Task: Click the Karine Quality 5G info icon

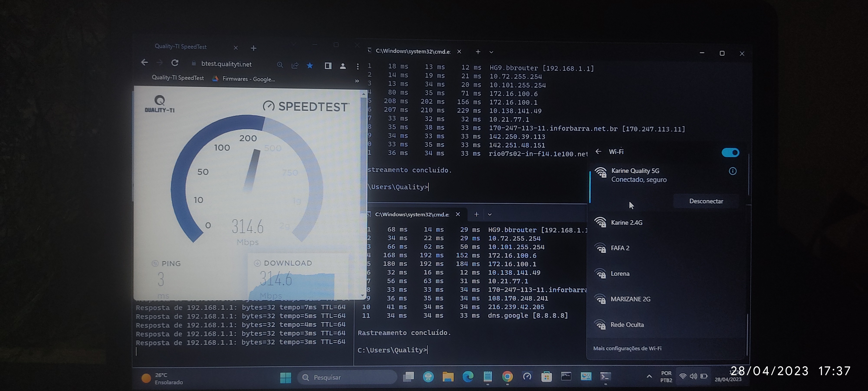Action: tap(732, 171)
